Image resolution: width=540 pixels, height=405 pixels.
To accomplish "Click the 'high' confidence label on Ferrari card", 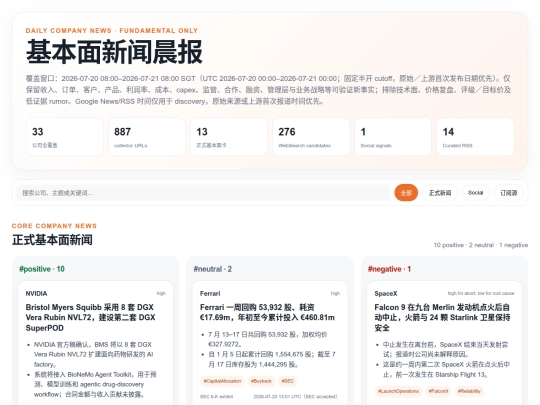I will point(335,293).
